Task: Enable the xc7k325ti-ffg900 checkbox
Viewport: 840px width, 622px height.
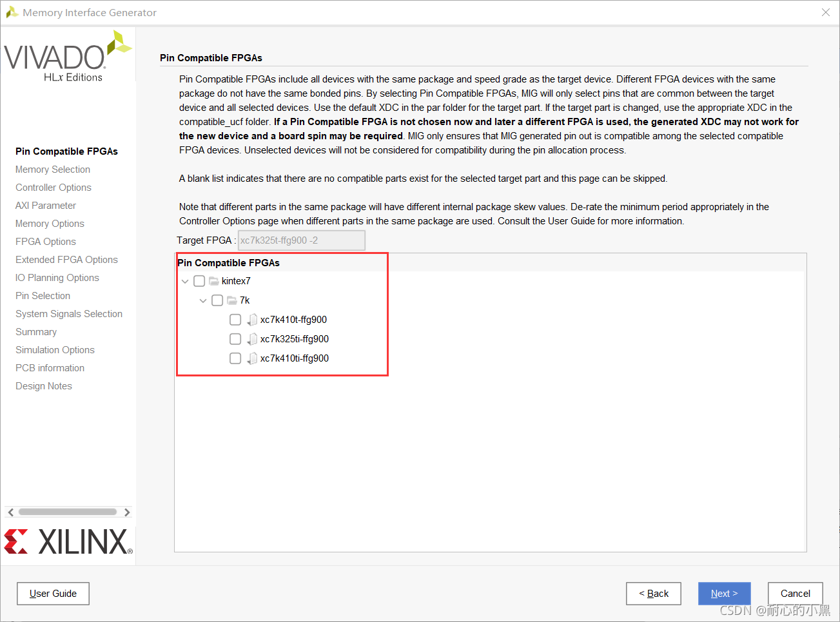Action: [x=235, y=339]
